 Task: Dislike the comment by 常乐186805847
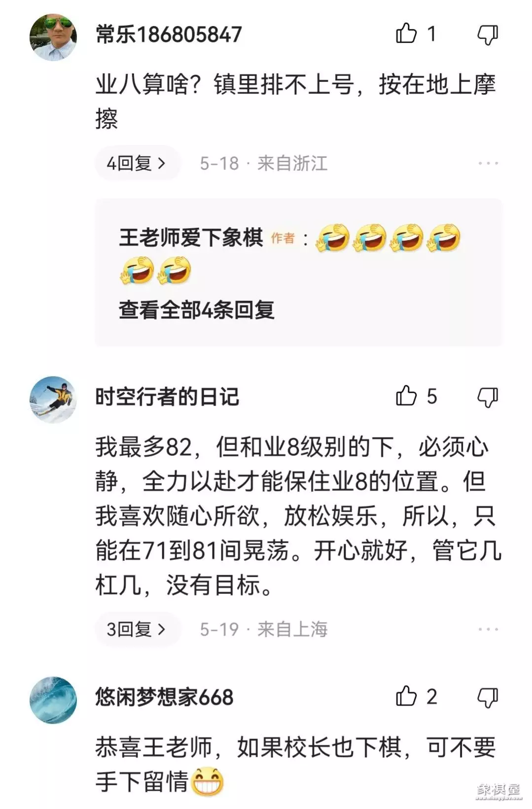coord(488,35)
